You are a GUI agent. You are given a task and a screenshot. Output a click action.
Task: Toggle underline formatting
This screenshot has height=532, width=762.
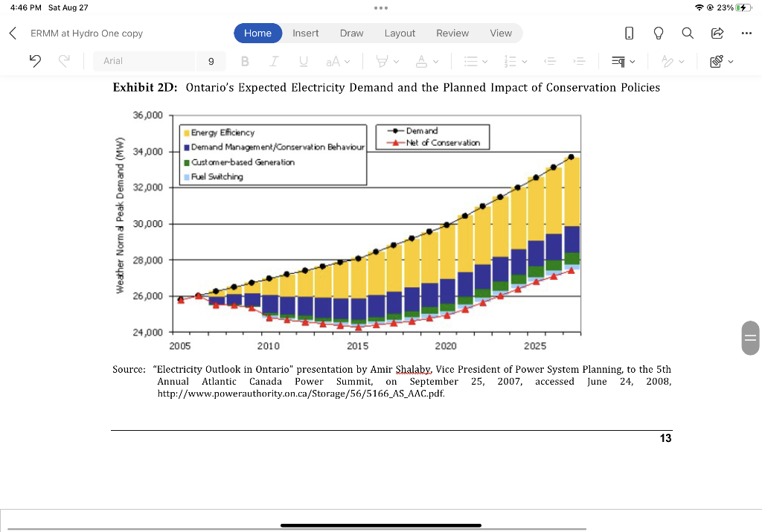click(303, 61)
